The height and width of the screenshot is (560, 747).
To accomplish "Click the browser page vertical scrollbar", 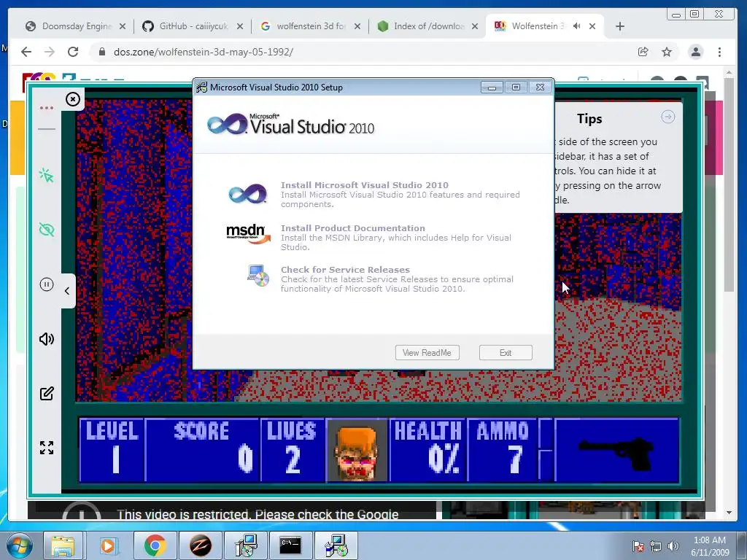I will (x=729, y=184).
